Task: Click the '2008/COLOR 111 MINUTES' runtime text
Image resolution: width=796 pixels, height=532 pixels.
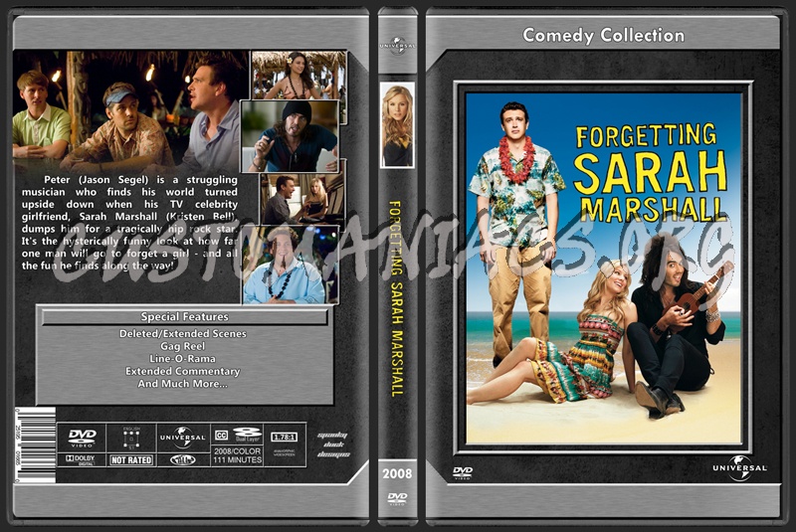Action: coord(237,455)
